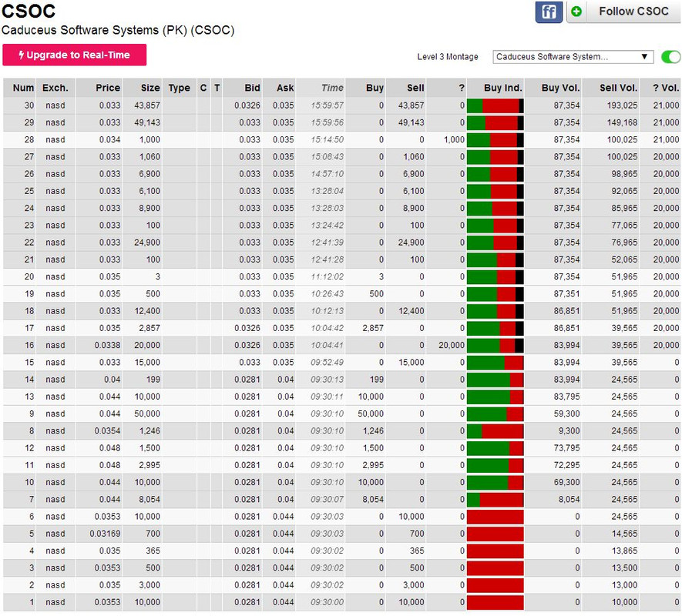Click Upgrade to Real-Time button
This screenshot has height=616, width=682.
(75, 55)
